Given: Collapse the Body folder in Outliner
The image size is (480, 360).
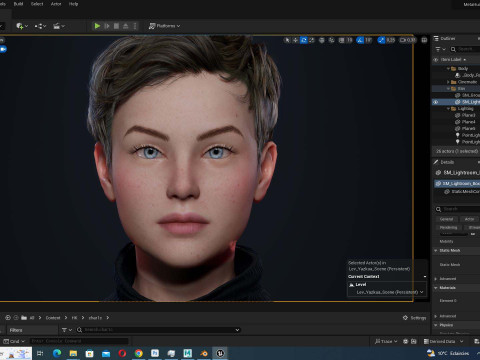Looking at the screenshot, I should 448,69.
